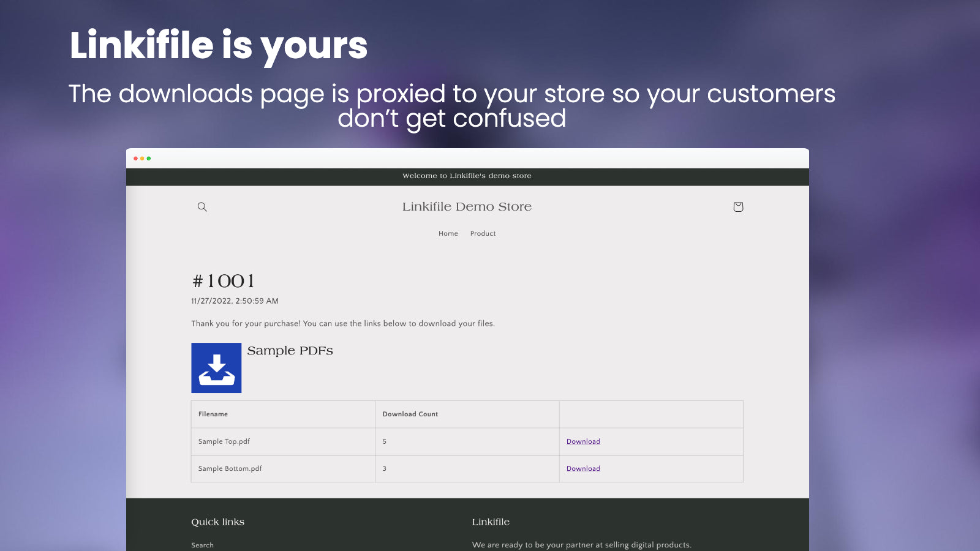980x551 pixels.
Task: Select the order date 11/27/2022, 2:50:59 AM
Action: [x=235, y=301]
